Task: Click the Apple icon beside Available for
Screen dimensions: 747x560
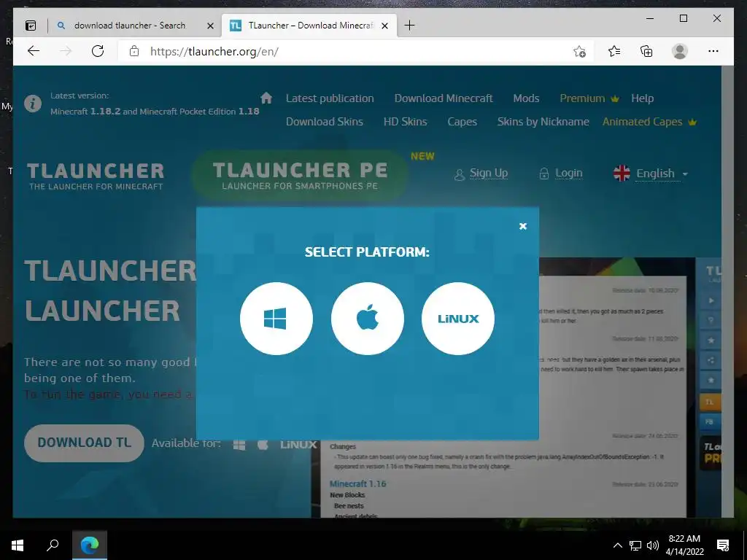Action: click(263, 444)
